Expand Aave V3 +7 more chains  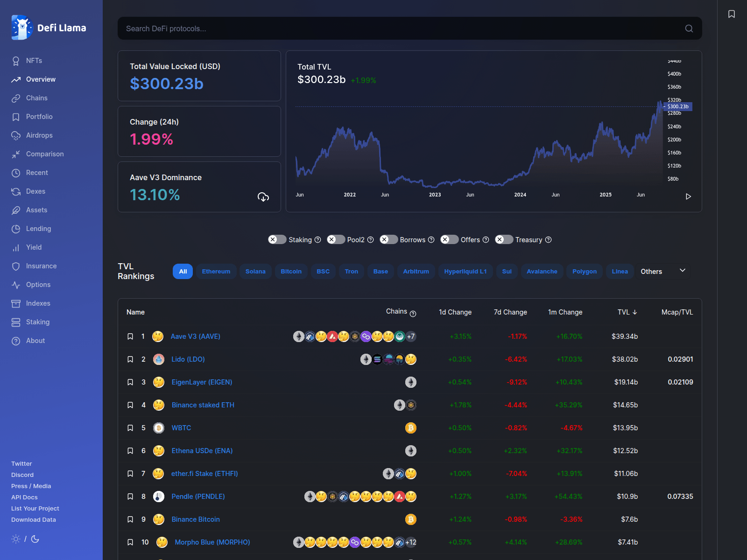pos(411,336)
